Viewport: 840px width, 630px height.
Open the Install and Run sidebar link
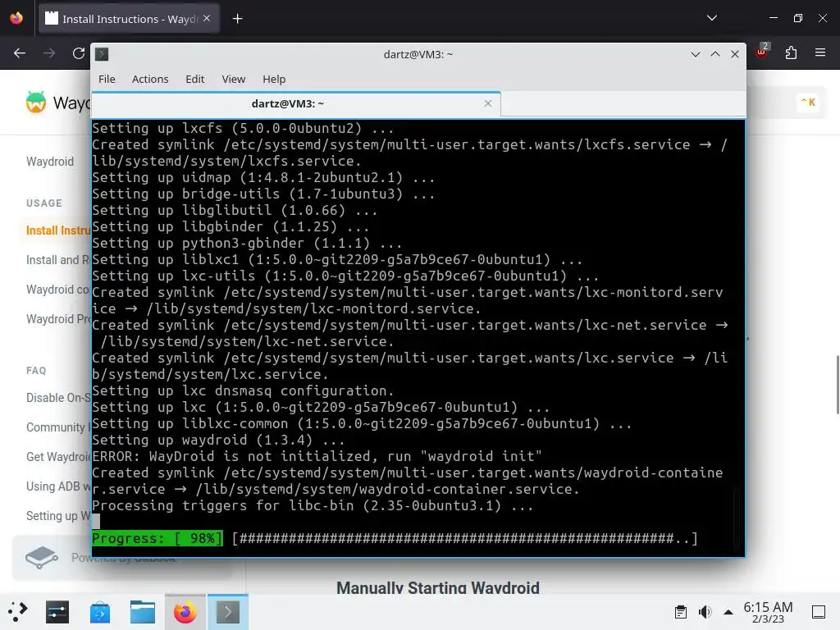point(58,260)
